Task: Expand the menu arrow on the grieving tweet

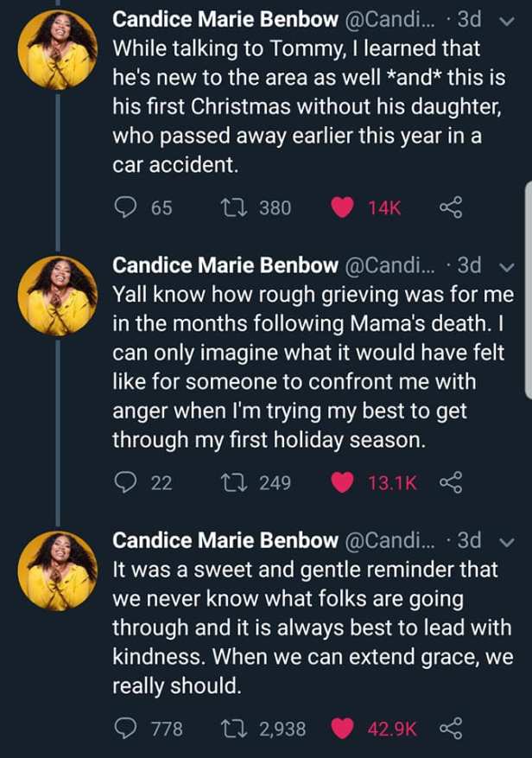Action: [x=506, y=265]
